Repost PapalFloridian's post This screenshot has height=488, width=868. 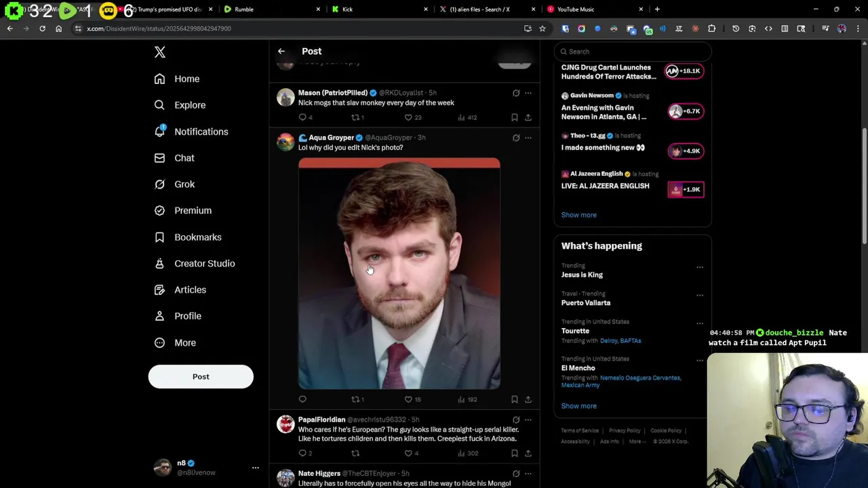click(355, 453)
